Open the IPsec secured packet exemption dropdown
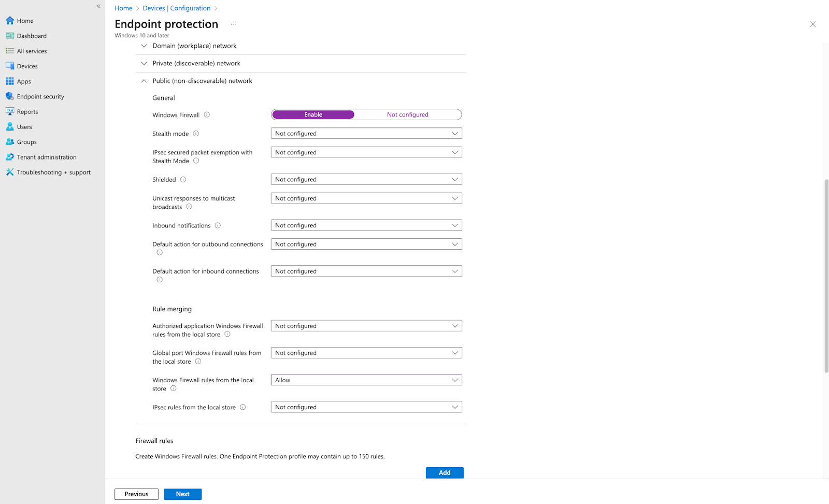The width and height of the screenshot is (829, 504). 366,152
